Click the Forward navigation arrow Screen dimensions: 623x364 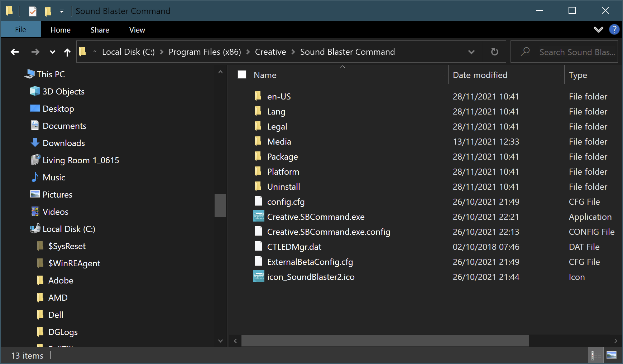35,52
